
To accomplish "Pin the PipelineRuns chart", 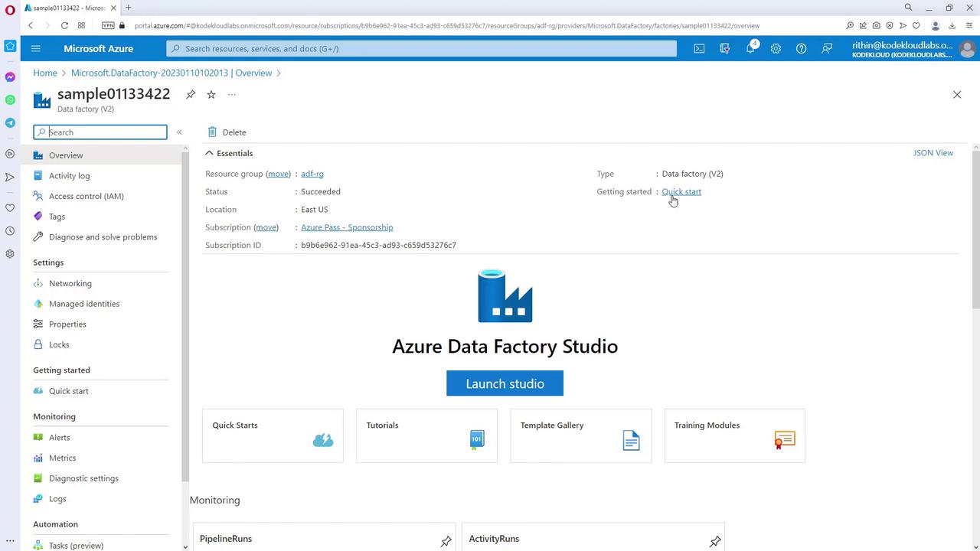I will pos(446,541).
